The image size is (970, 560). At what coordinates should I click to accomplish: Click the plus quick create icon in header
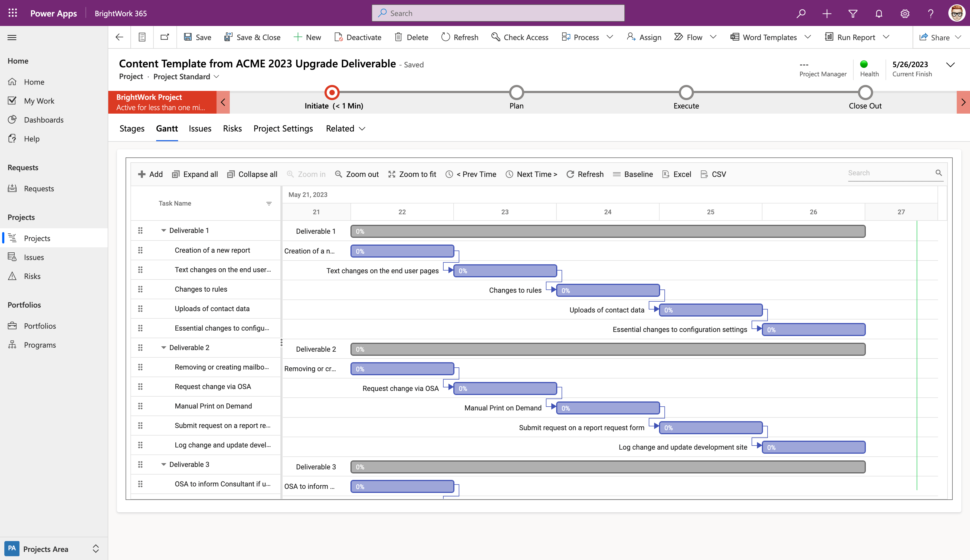[x=827, y=14]
